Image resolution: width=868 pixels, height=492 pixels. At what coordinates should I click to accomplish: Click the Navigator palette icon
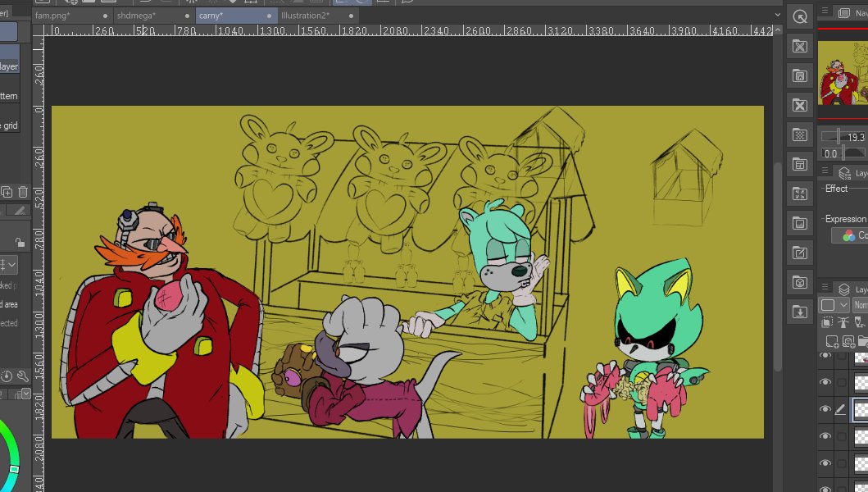[x=844, y=12]
